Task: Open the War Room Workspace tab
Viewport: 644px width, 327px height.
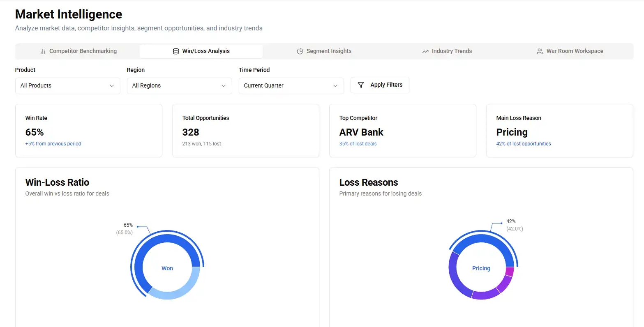Action: click(571, 51)
